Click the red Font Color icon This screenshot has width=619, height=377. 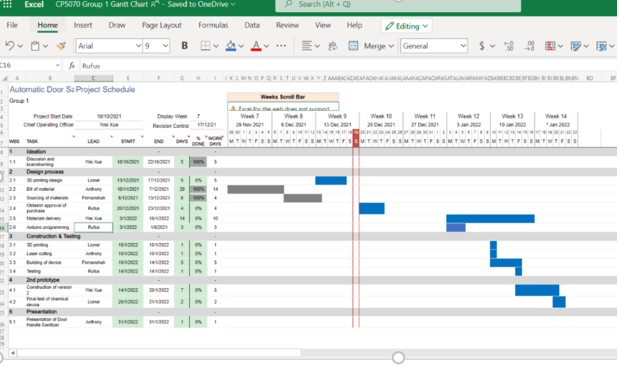pos(256,46)
